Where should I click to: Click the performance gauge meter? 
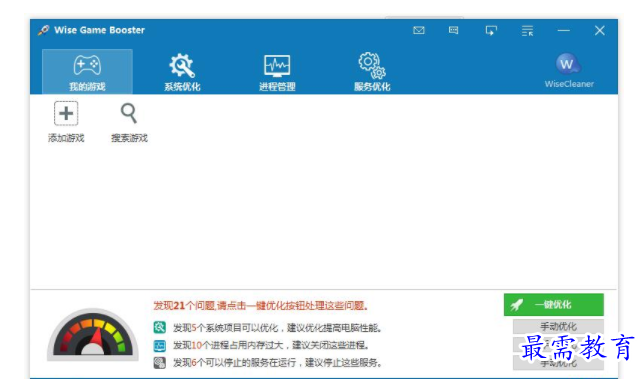[x=93, y=334]
